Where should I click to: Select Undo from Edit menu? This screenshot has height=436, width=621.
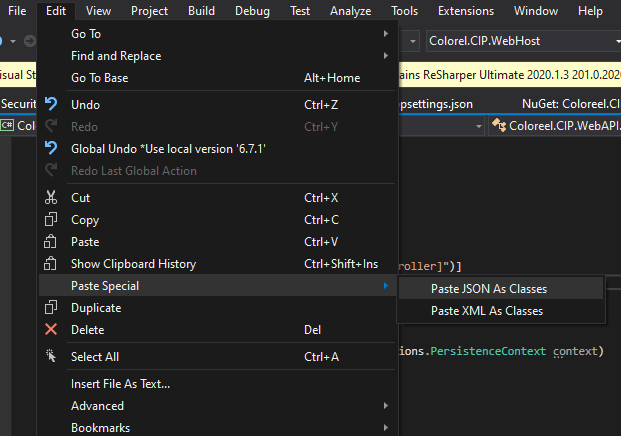tap(218, 105)
